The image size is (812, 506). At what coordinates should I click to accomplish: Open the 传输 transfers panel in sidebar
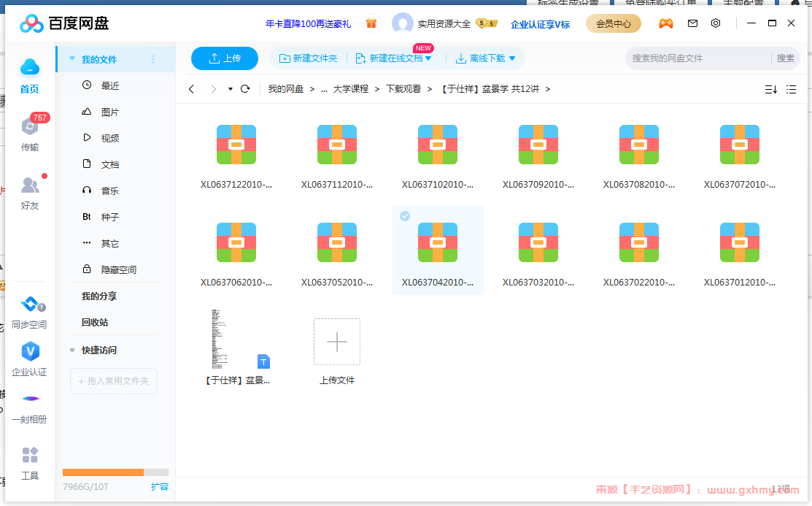point(30,133)
